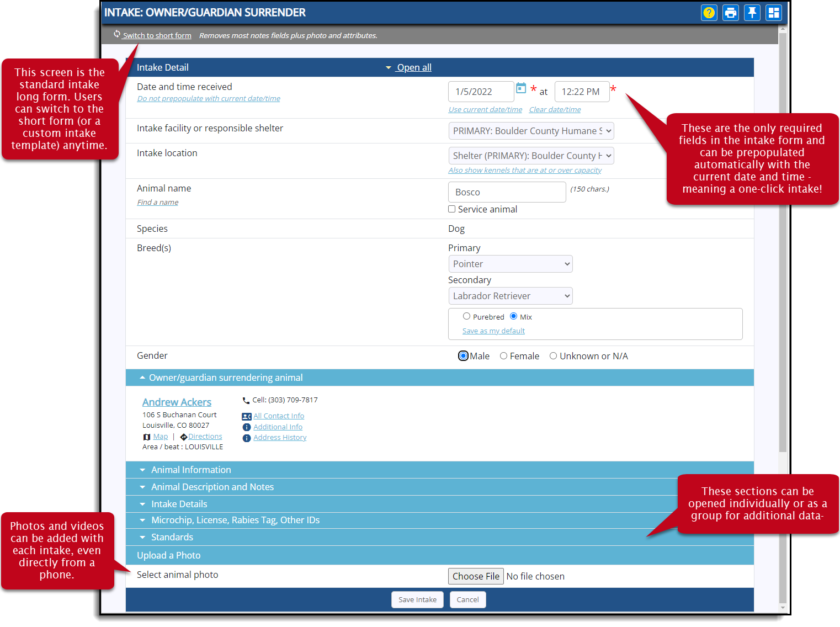This screenshot has height=627, width=840.
Task: Click the Cancel button
Action: pos(467,599)
